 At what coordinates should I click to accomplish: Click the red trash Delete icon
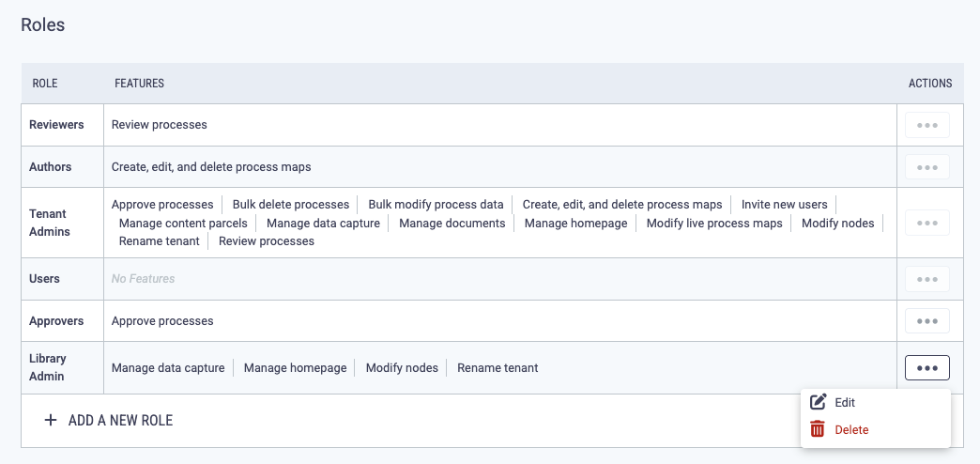(x=818, y=429)
